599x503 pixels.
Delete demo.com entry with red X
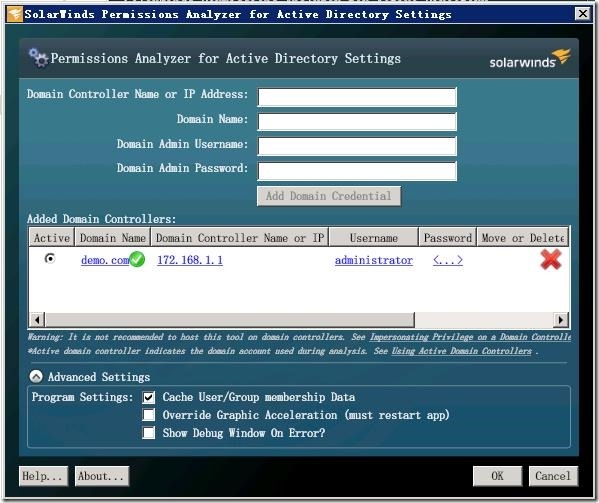tap(550, 260)
